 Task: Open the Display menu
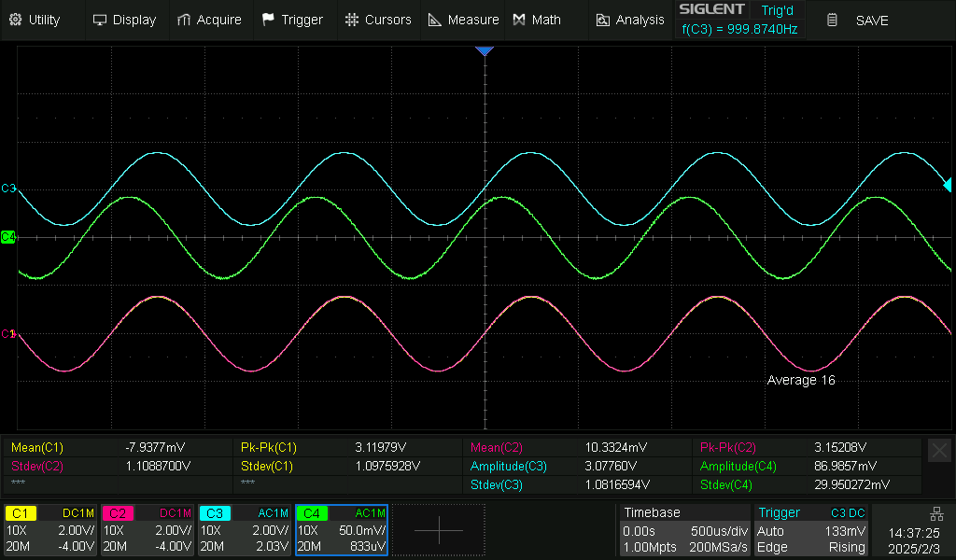point(124,20)
